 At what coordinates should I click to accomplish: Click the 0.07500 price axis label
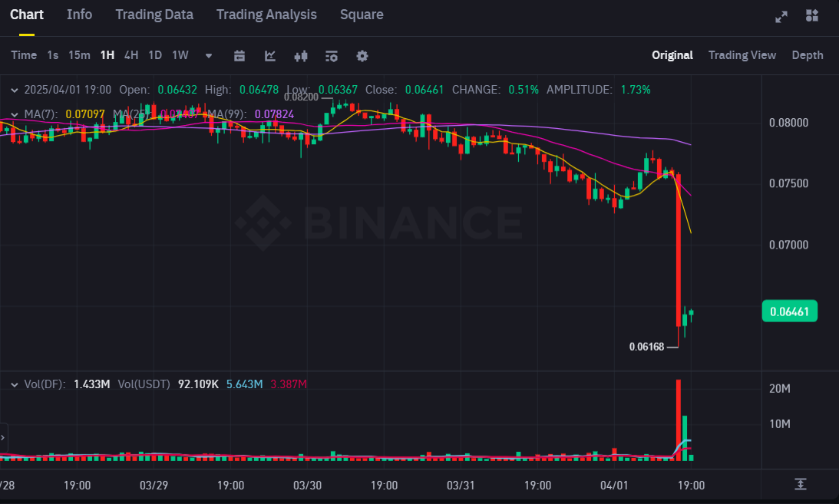788,183
